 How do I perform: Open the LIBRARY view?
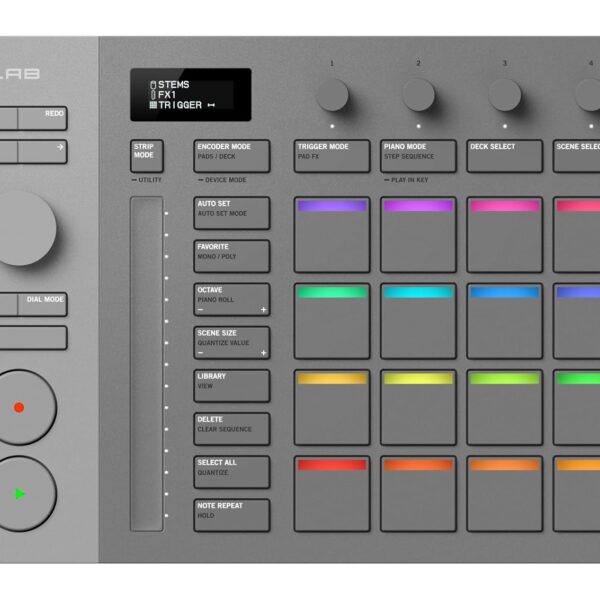(x=232, y=386)
